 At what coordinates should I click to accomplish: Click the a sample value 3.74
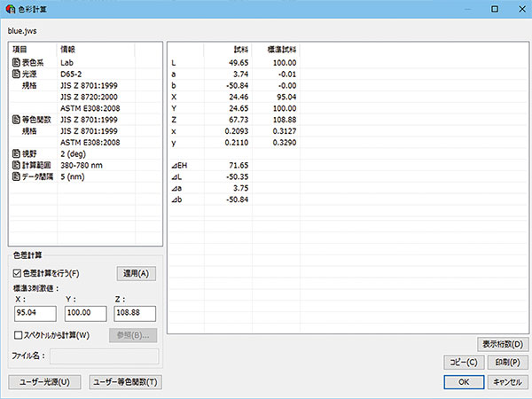(x=240, y=74)
